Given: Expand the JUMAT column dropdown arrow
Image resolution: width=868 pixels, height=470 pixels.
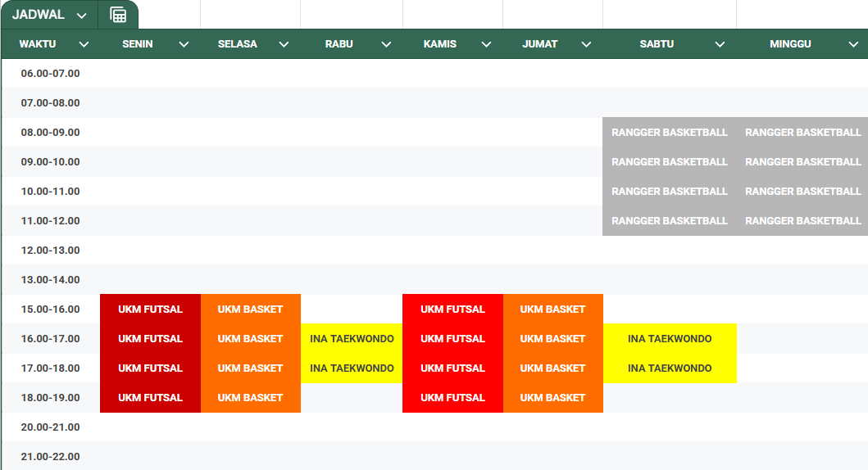Looking at the screenshot, I should click(586, 44).
